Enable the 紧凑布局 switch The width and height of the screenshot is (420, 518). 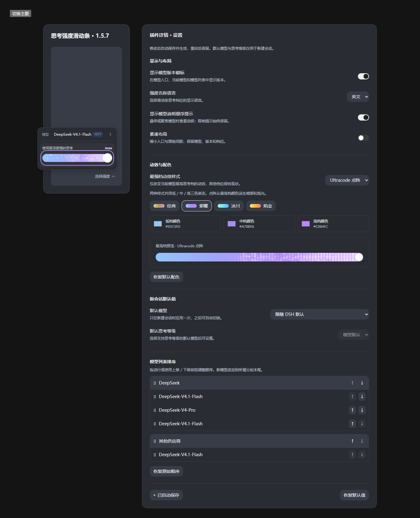tap(363, 138)
